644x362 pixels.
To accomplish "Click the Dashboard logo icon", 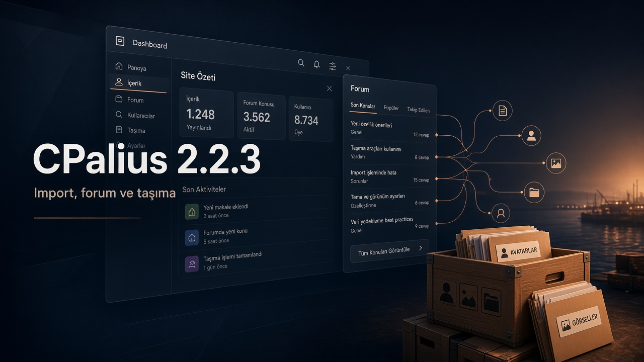I will pyautogui.click(x=120, y=41).
